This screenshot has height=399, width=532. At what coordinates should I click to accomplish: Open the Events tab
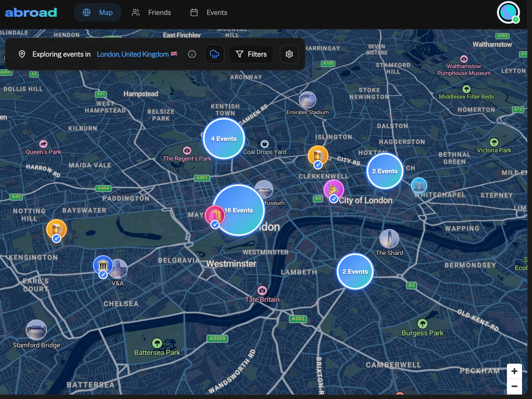[209, 13]
